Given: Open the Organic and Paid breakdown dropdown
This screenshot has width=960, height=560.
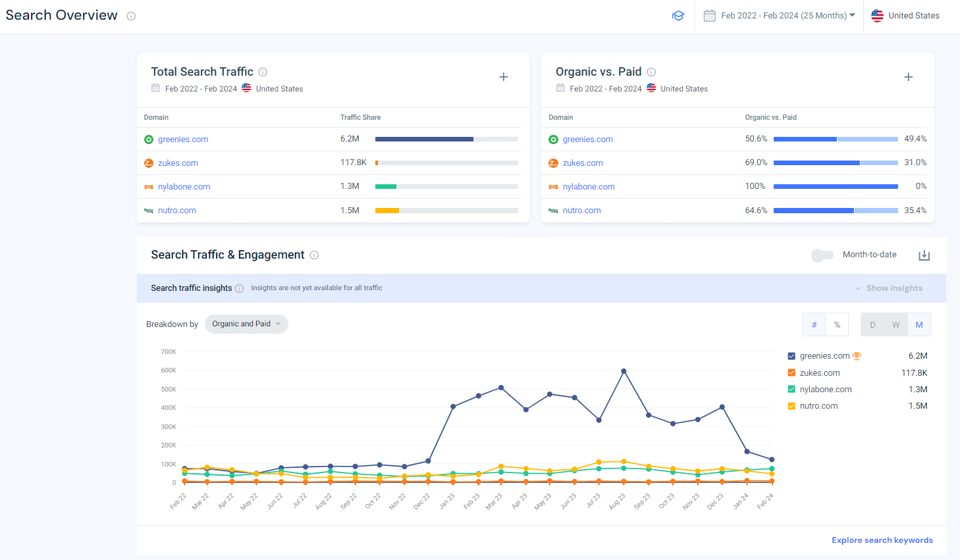Looking at the screenshot, I should 246,324.
